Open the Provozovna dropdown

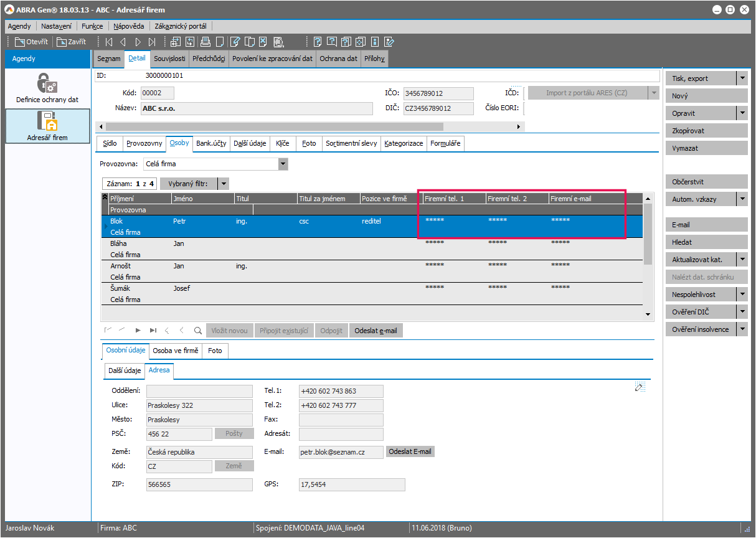[283, 164]
